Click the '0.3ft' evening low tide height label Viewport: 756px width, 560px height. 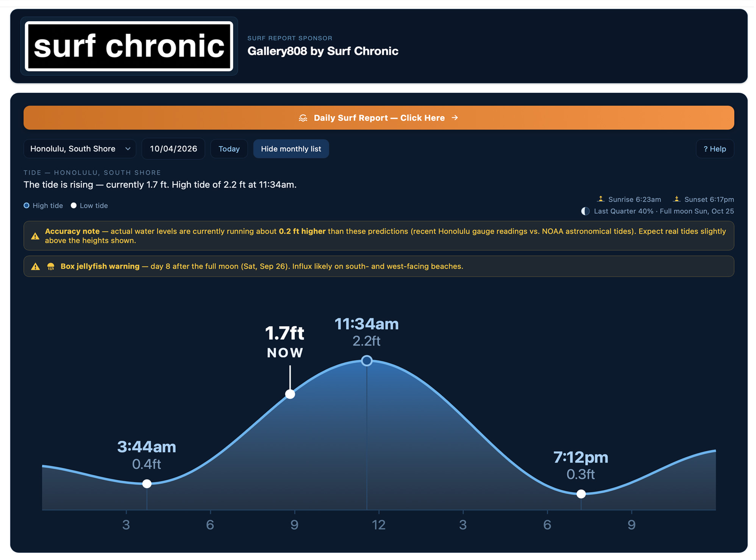click(x=581, y=474)
